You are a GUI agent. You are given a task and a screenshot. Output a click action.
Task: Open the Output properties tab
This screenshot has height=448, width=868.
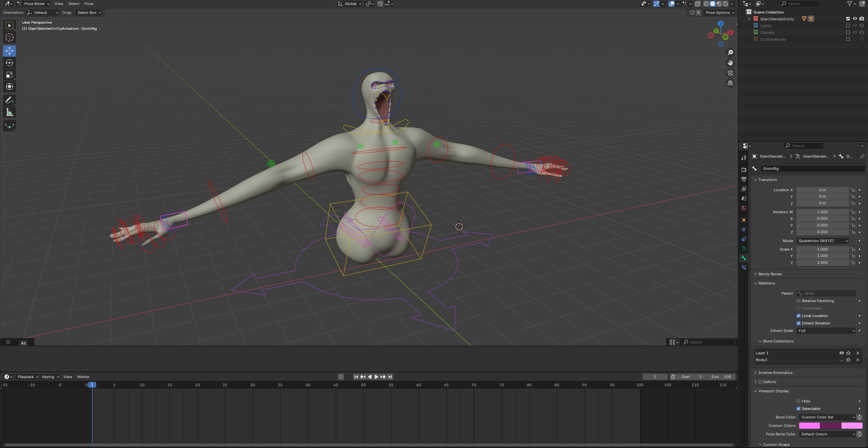(744, 179)
